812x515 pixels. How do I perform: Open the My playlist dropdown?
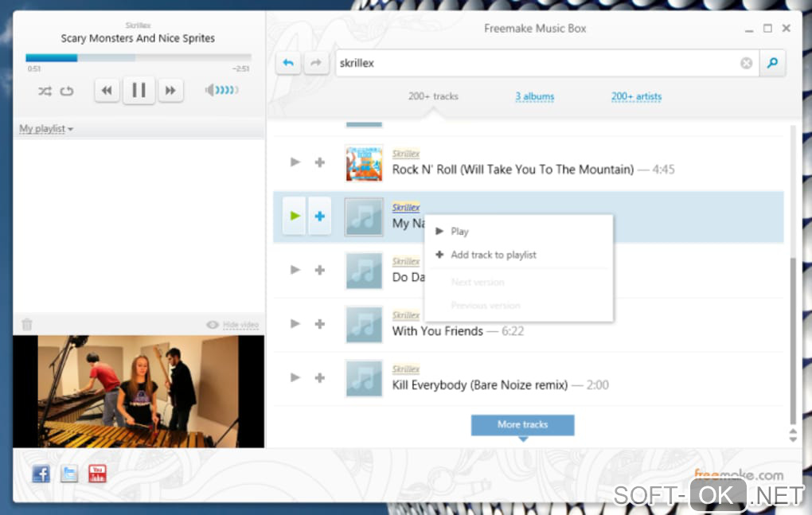click(x=46, y=128)
